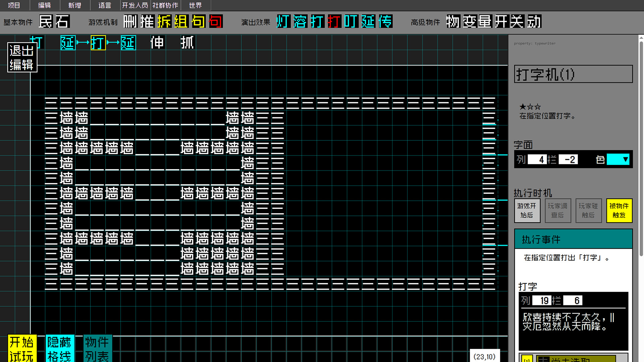644x362 pixels.
Task: Select the 民 object icon in 基本物件
Action: point(46,22)
